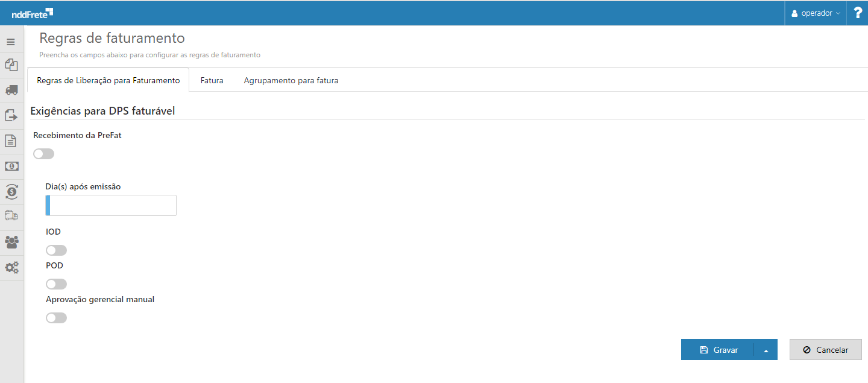Screen dimensions: 868x383
Task: Click the Exigências para DPS faturável heading
Action: [102, 111]
